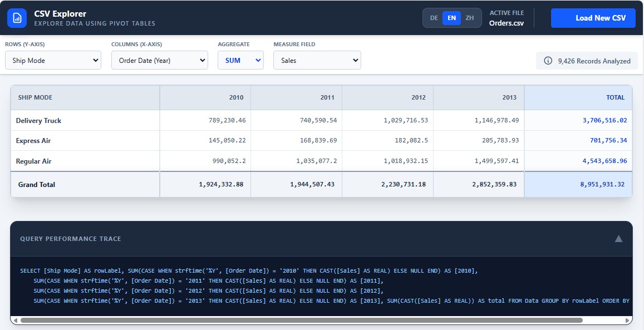Open the Sales measure field dropdown
Viewport: 644px width, 330px height.
click(x=317, y=60)
